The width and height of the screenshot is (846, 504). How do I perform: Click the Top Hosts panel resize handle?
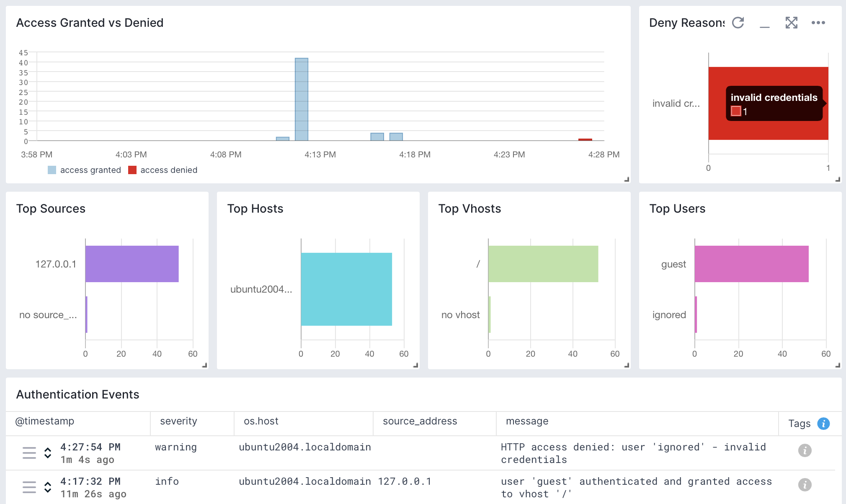(x=415, y=365)
